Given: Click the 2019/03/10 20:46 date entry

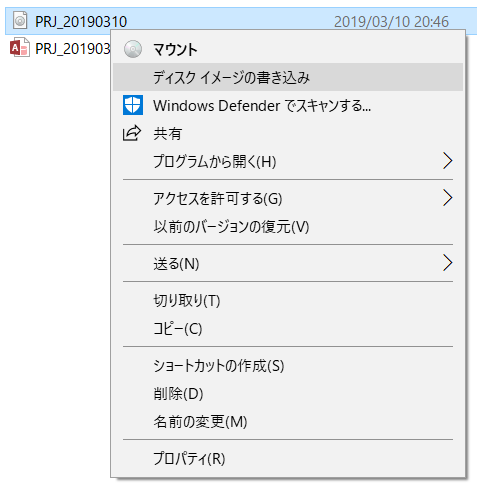Looking at the screenshot, I should [x=391, y=22].
